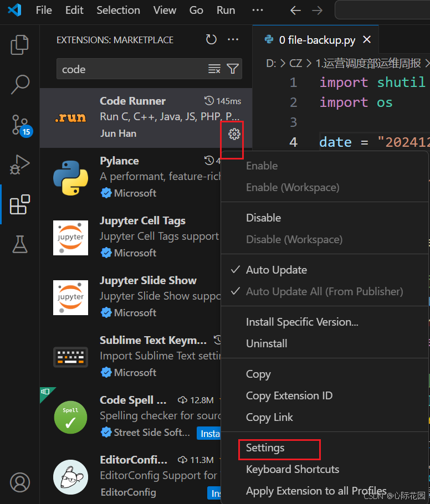
Task: Click the Code Runner 145ms activation time
Action: (x=223, y=101)
